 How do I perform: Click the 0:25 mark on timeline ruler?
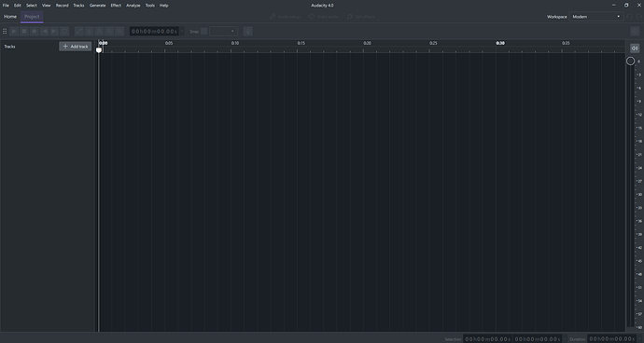pyautogui.click(x=433, y=43)
